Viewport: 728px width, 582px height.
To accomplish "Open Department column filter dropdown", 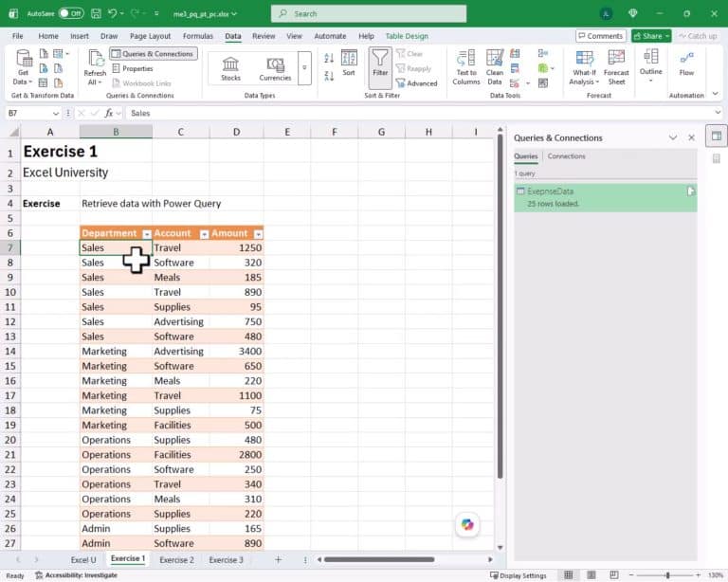I will coord(147,234).
